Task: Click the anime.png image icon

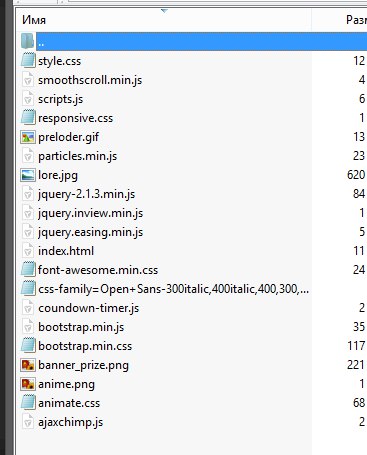Action: point(28,384)
